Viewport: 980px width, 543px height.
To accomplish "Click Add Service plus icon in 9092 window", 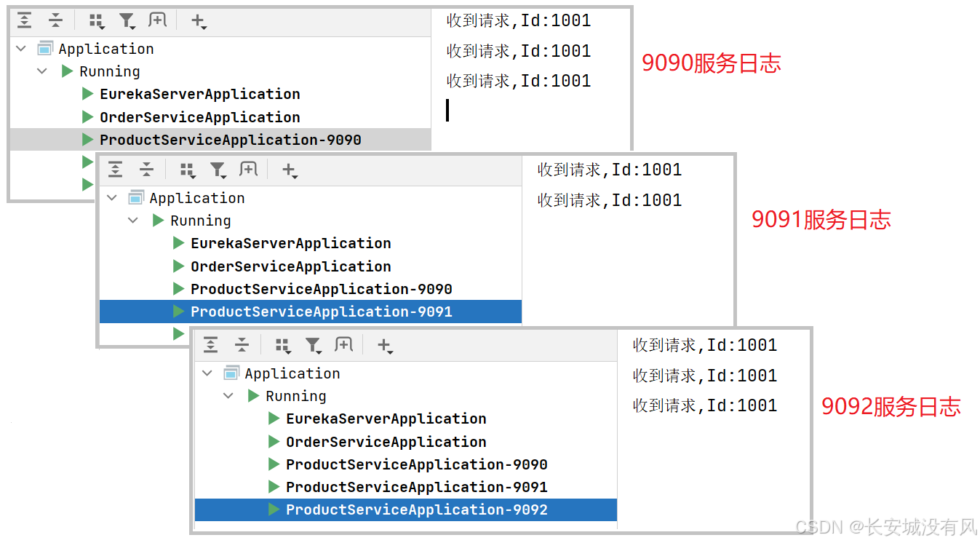I will (385, 346).
